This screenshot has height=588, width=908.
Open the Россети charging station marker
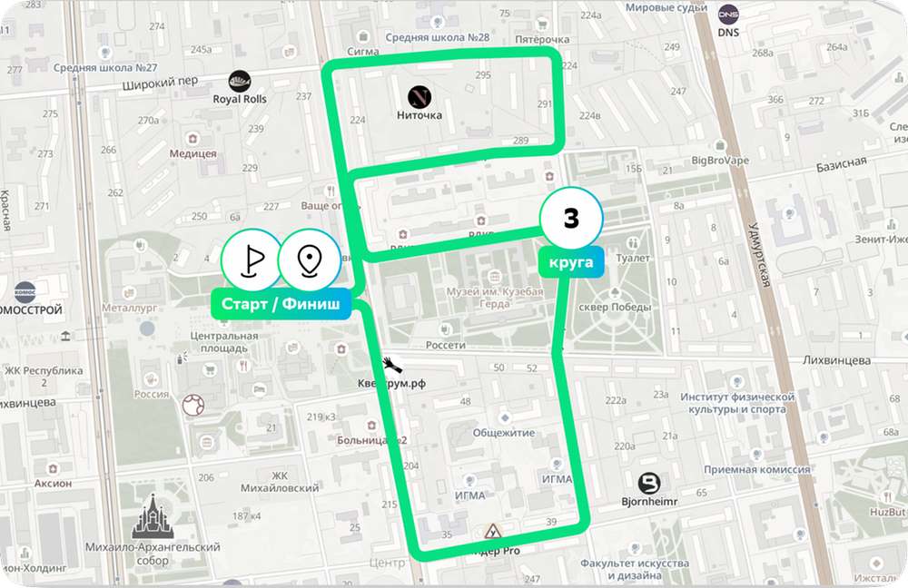pos(445,330)
